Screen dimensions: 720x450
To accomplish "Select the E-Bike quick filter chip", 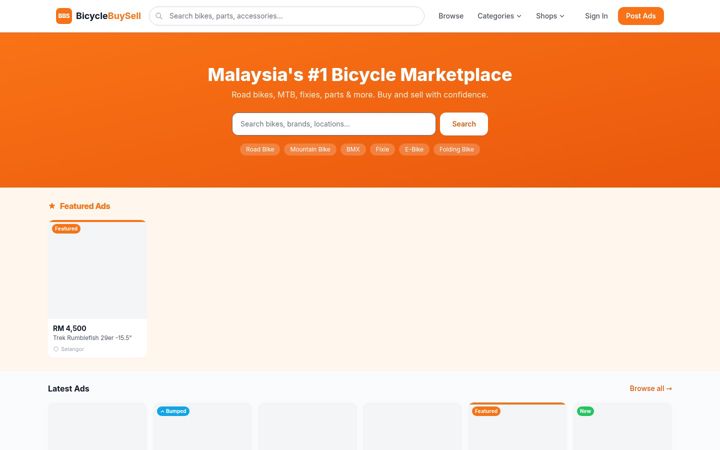I will tap(414, 149).
